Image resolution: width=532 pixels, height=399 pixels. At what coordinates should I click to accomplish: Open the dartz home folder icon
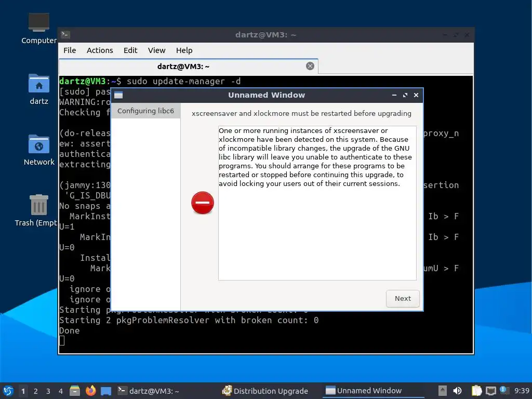(x=38, y=89)
